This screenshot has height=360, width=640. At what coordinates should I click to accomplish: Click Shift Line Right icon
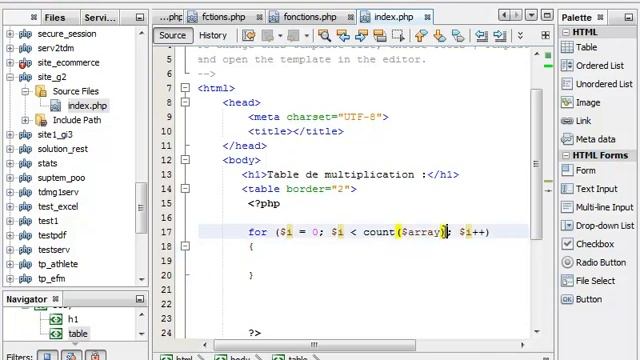click(500, 36)
